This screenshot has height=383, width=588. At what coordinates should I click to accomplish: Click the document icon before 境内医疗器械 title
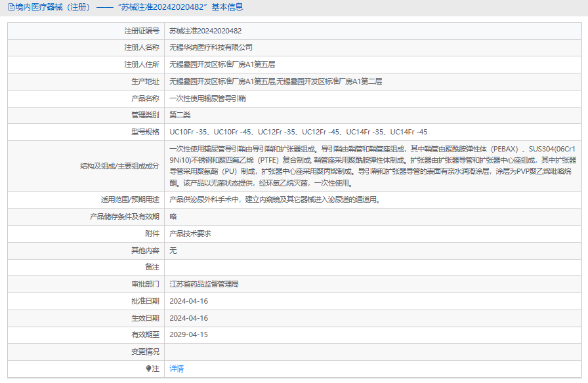click(11, 7)
